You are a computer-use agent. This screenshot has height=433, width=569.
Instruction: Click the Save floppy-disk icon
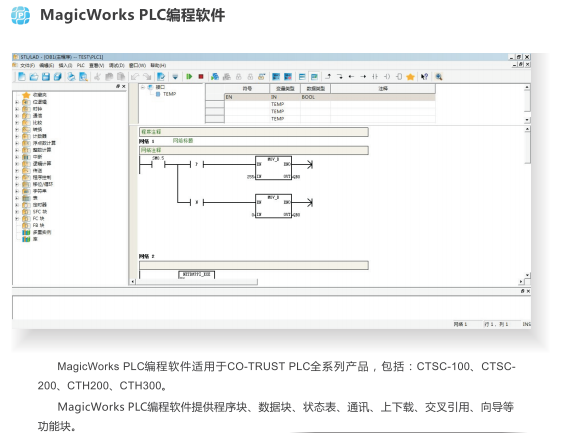point(46,77)
